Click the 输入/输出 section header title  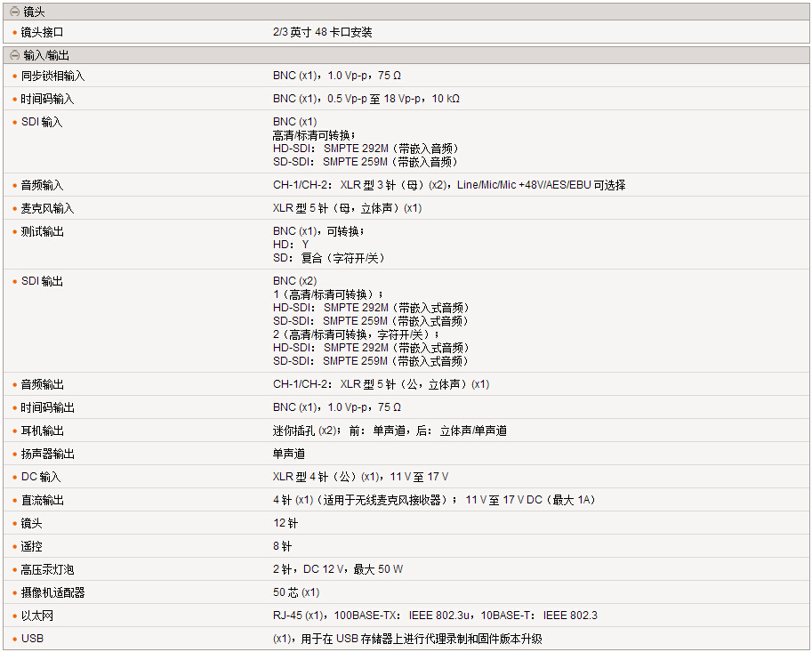click(44, 55)
